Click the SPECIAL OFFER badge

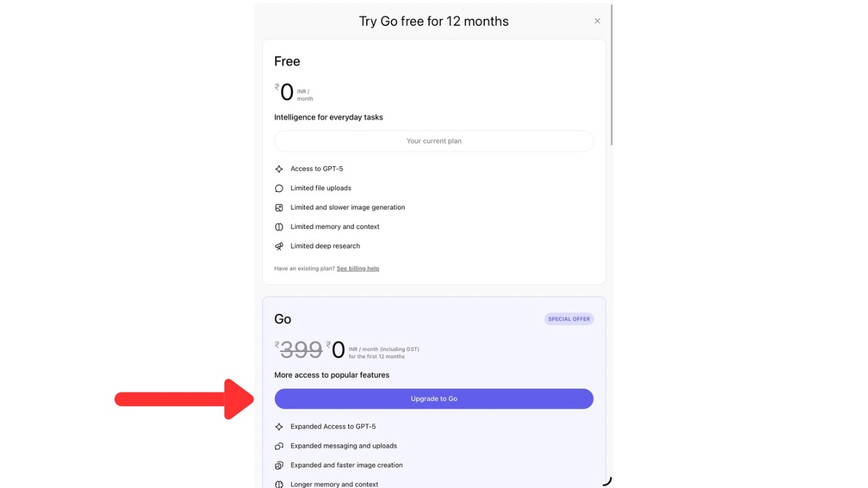[x=568, y=319]
